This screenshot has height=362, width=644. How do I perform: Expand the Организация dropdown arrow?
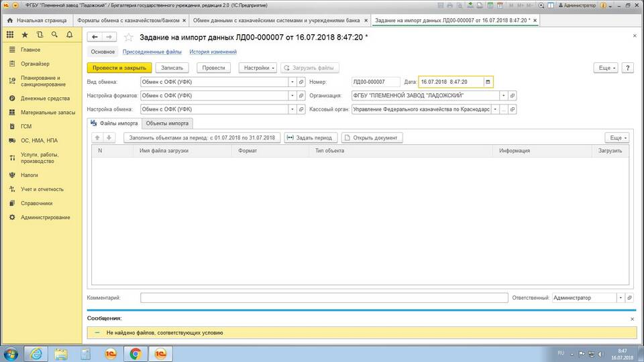coord(504,96)
